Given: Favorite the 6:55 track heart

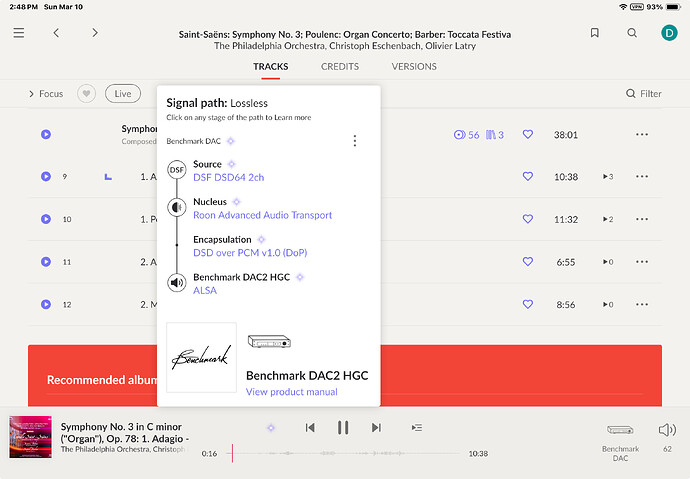Looking at the screenshot, I should [528, 262].
